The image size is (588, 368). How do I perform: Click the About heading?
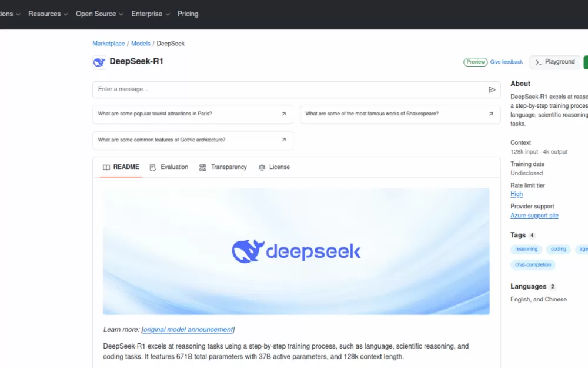tap(520, 84)
